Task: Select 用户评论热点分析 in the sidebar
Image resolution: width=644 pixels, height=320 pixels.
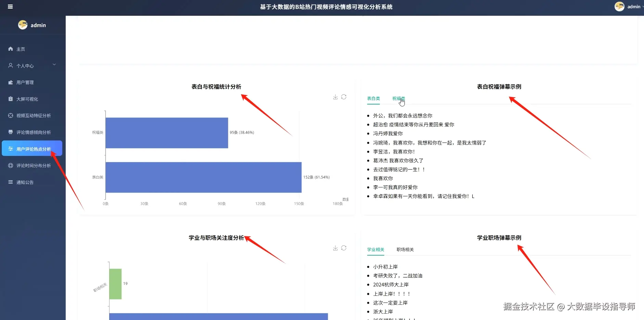Action: (32, 148)
